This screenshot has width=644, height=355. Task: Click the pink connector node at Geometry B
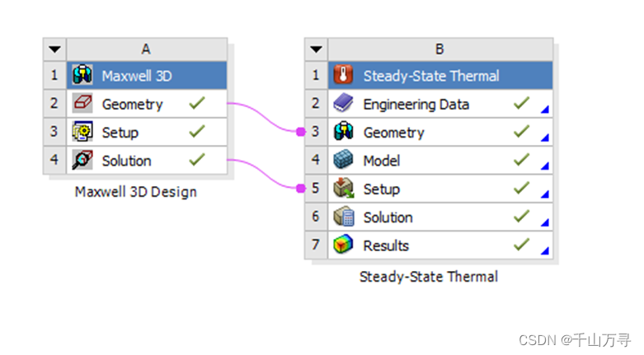point(301,131)
